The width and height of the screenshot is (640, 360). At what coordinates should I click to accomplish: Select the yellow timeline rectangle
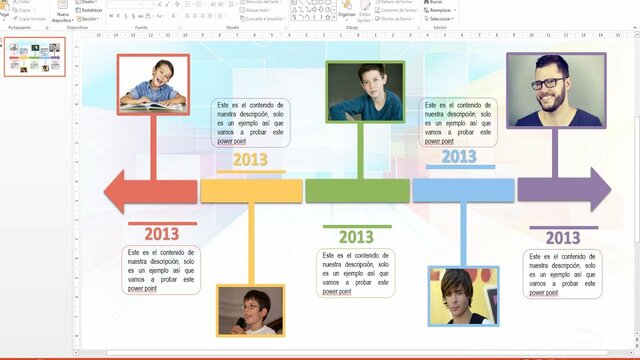click(x=251, y=191)
